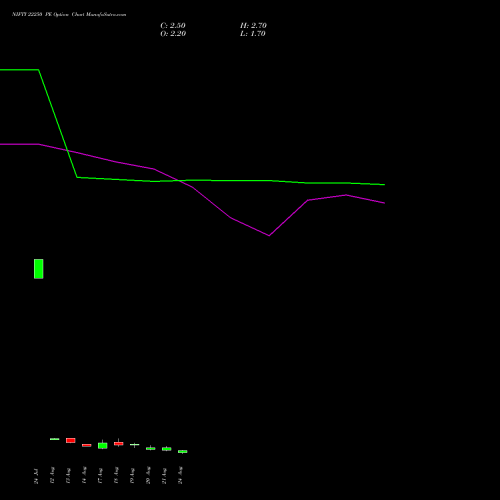Click the candlestick above 24 Aug

[183, 452]
